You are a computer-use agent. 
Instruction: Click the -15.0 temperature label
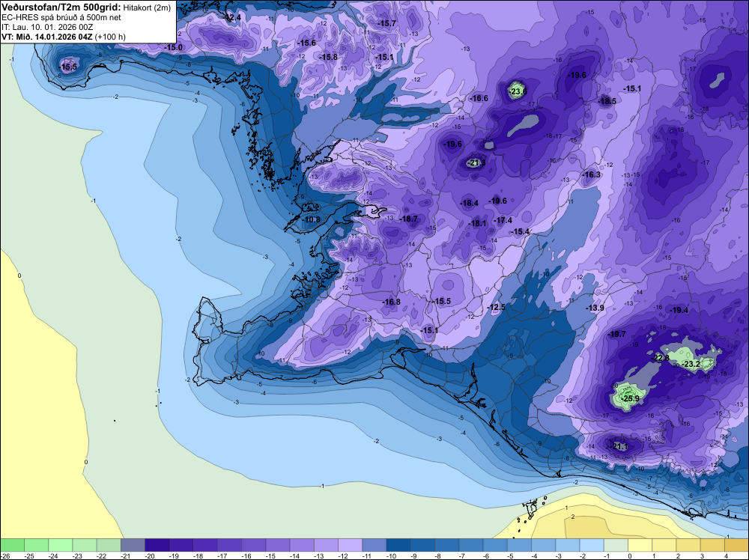[x=174, y=47]
